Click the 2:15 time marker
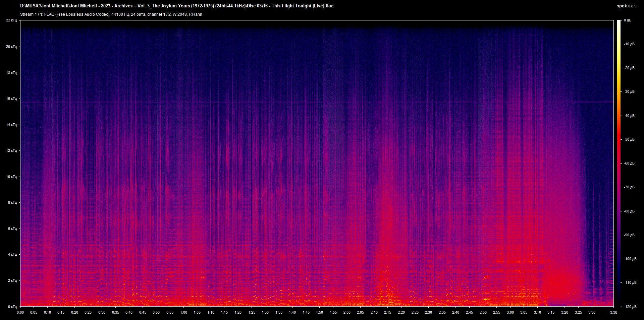This screenshot has height=320, width=644. point(388,312)
